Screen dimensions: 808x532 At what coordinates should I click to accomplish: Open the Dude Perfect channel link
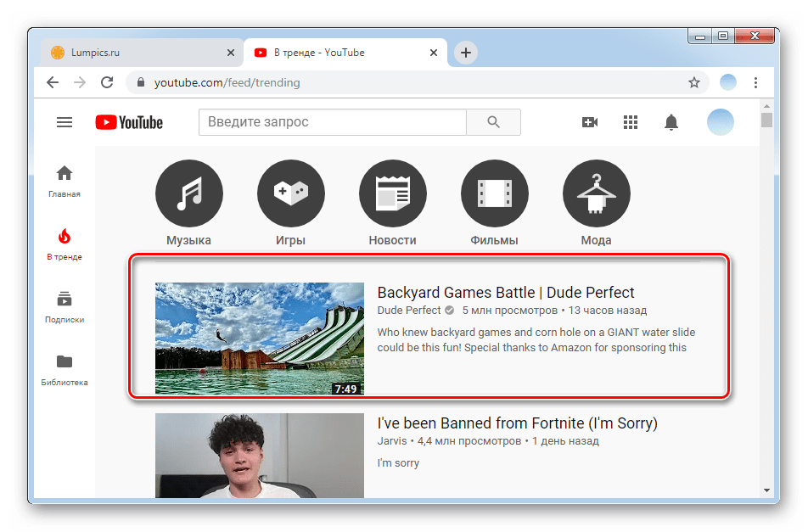408,310
